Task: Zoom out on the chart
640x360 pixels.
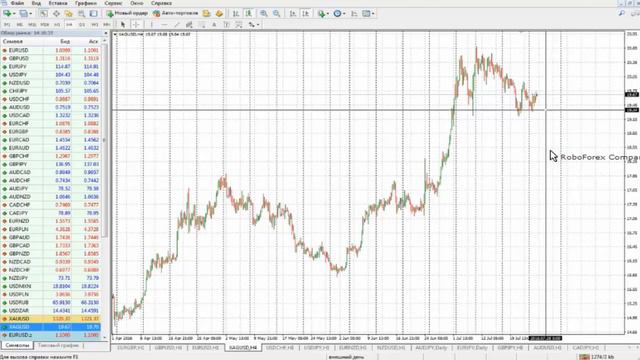Action: click(276, 13)
